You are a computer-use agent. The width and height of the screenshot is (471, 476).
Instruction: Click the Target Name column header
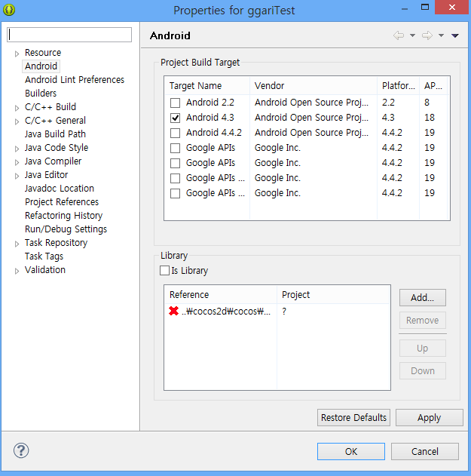[207, 85]
